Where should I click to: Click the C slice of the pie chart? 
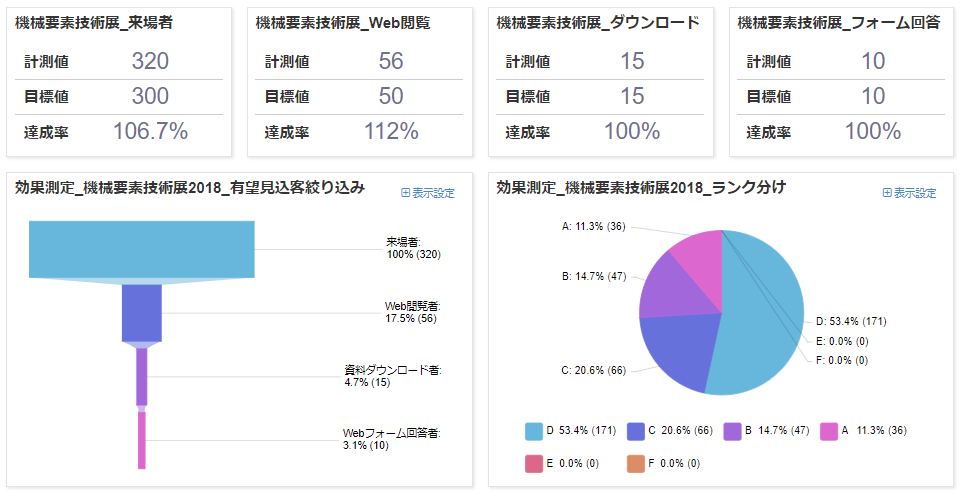(x=676, y=350)
